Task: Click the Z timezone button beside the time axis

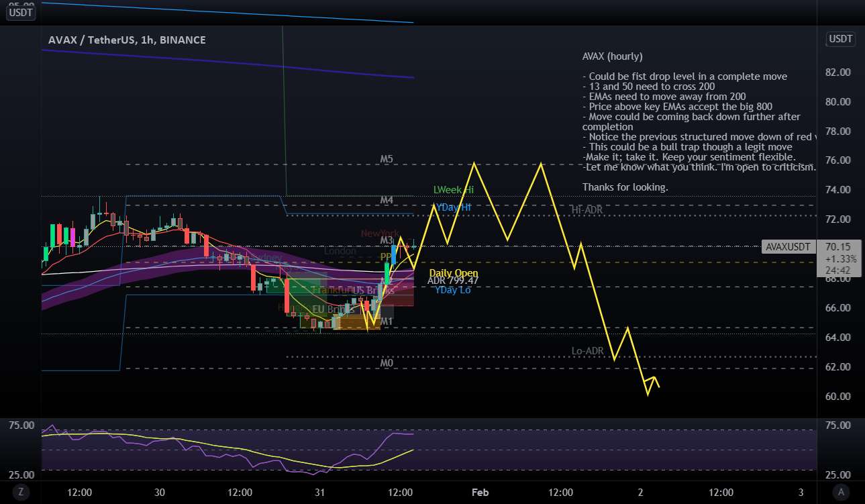Action: click(21, 492)
